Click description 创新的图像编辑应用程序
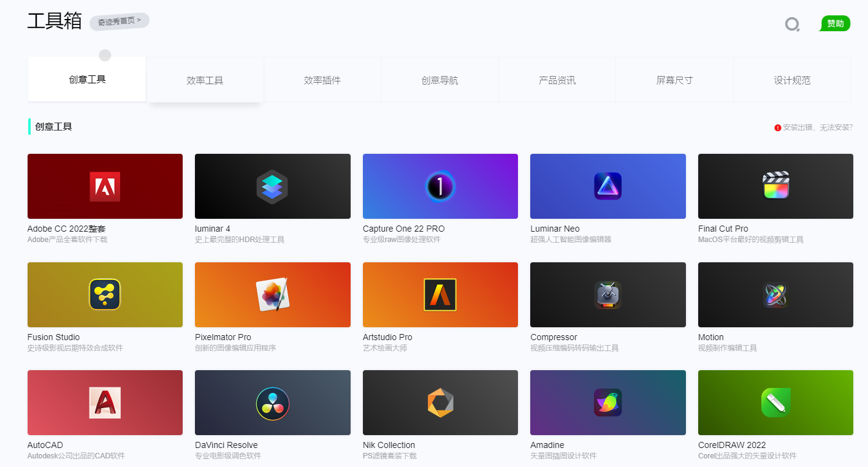868x467 pixels. coord(235,348)
